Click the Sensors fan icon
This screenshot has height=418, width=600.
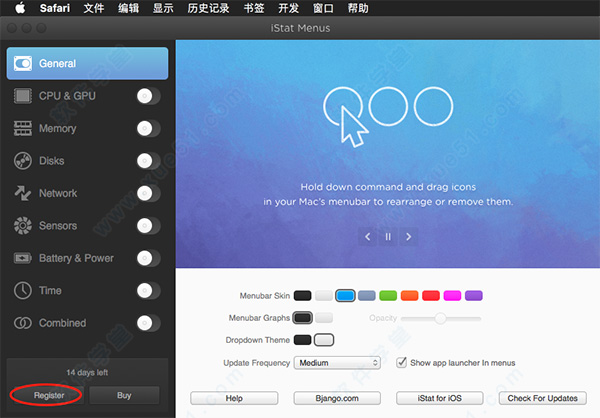(x=23, y=225)
